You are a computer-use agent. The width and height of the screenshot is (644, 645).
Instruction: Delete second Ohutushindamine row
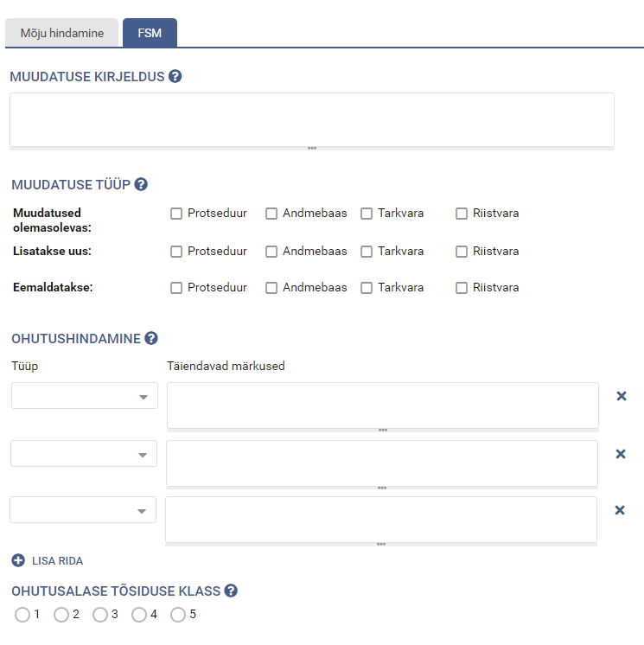[x=621, y=454]
